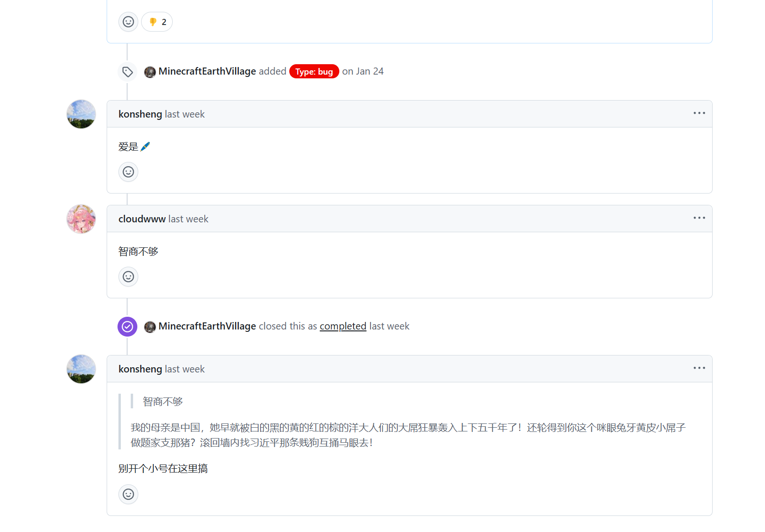Open options menu on cloudwww's comment
Viewport: 765px width, 532px height.
tap(699, 218)
